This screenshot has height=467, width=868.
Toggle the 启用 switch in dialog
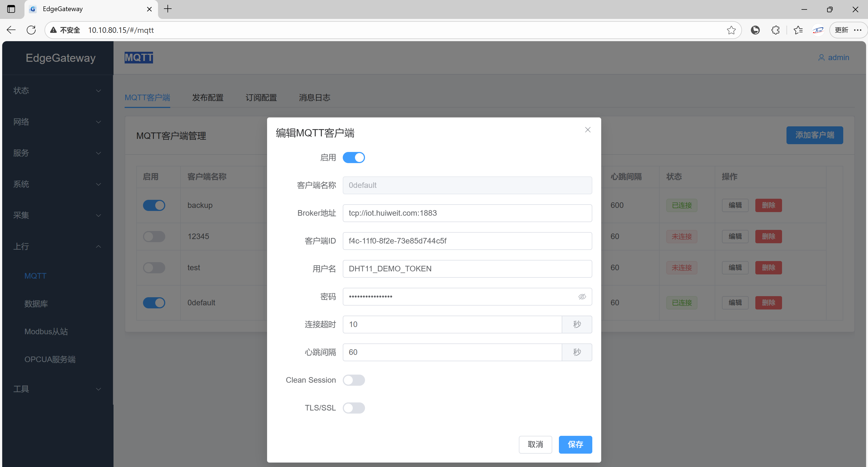click(x=354, y=158)
